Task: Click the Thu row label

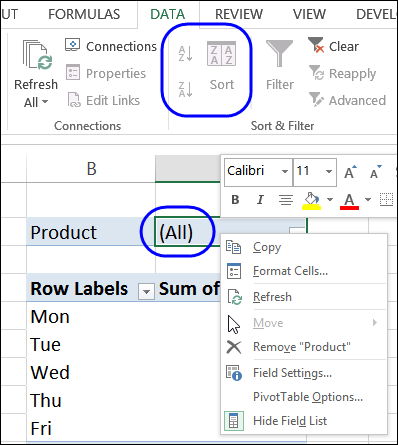Action: (x=91, y=400)
